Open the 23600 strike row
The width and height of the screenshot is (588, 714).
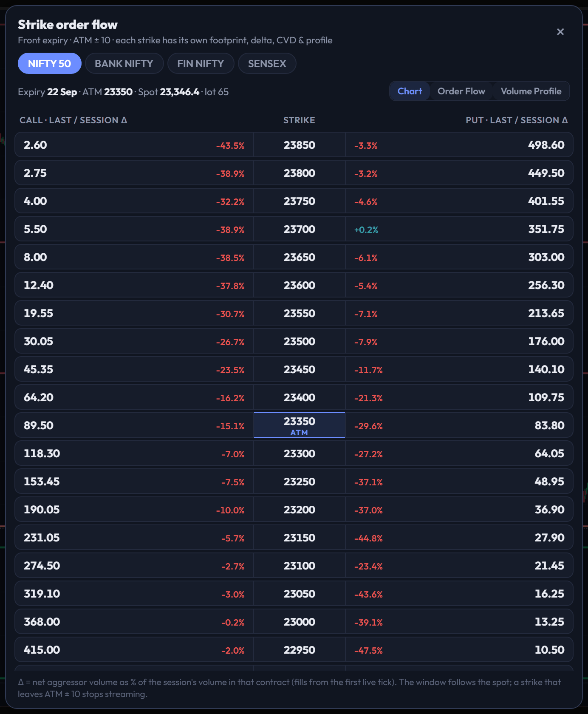coord(294,285)
